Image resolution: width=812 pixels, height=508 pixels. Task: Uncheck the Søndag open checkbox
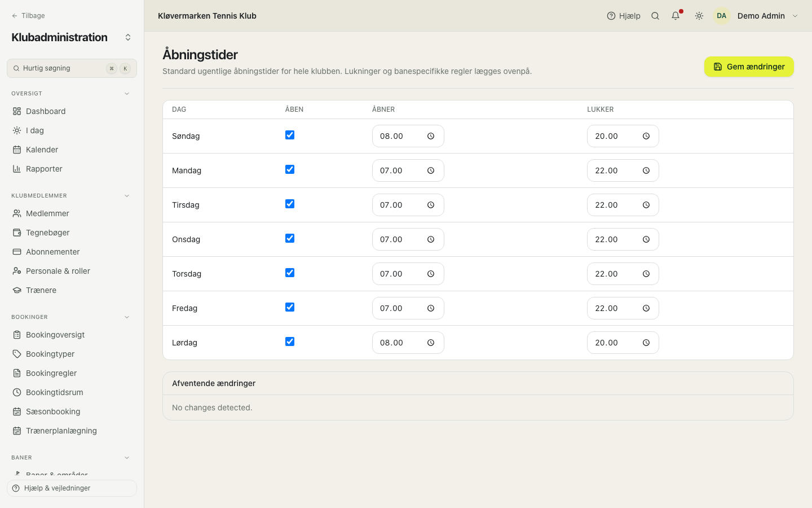(290, 135)
